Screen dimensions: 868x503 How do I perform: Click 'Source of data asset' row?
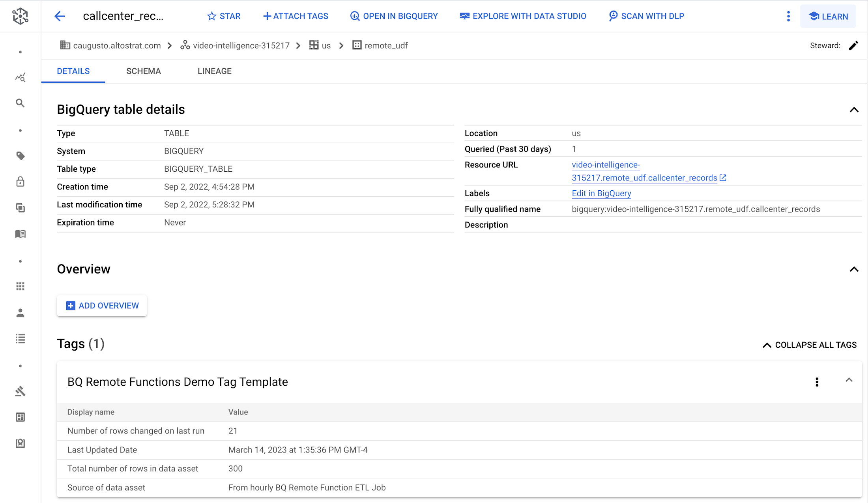coord(459,488)
